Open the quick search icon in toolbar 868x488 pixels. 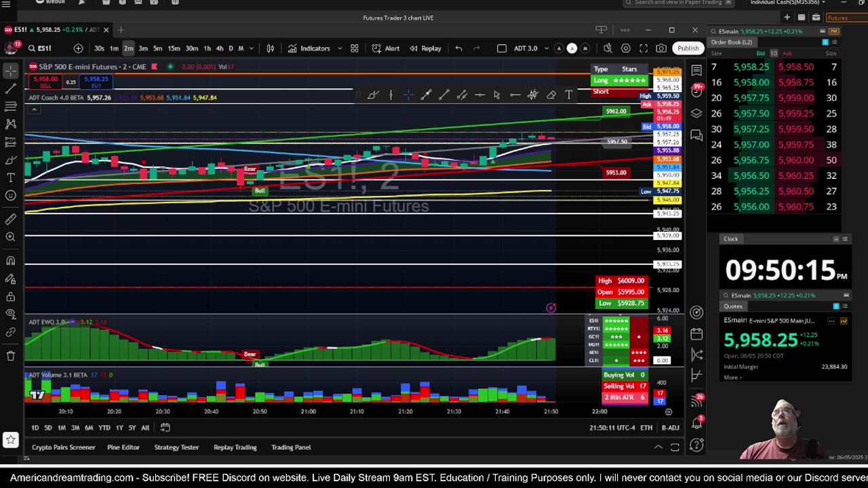tap(608, 48)
